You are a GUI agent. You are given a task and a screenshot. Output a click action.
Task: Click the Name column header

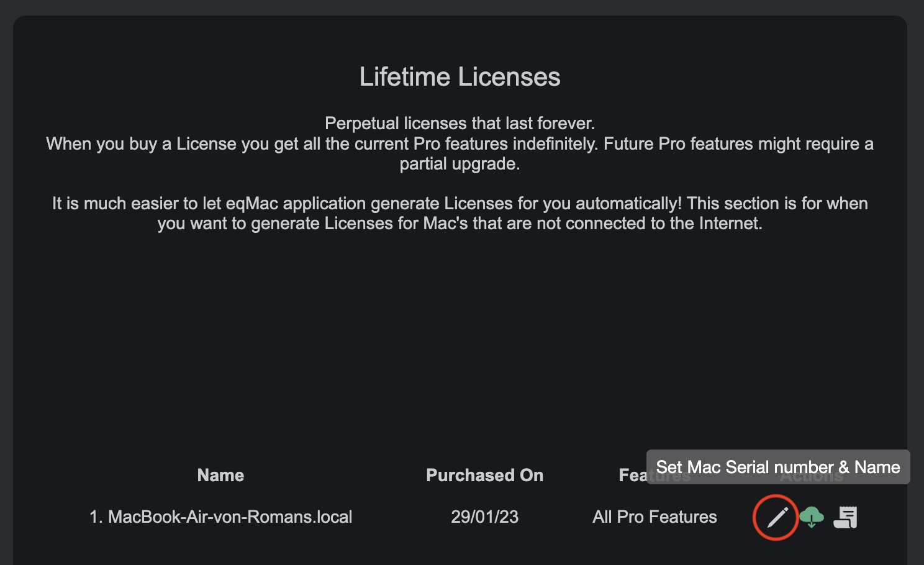[x=220, y=475]
